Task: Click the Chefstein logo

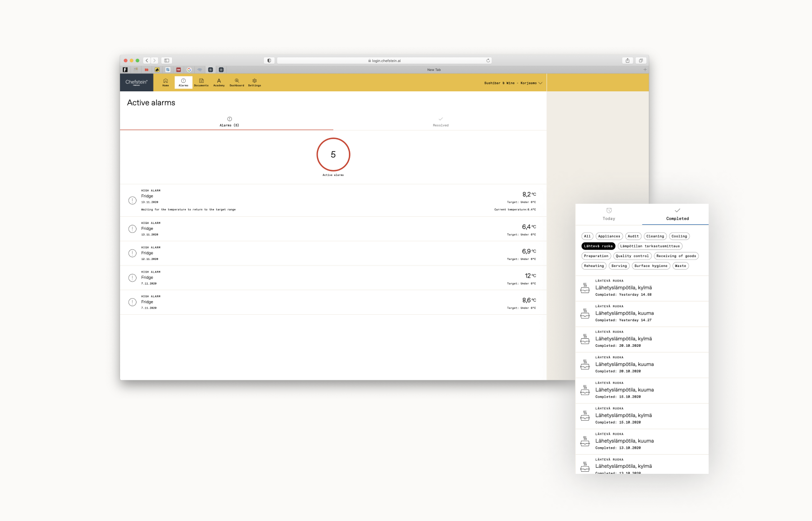Action: (137, 82)
